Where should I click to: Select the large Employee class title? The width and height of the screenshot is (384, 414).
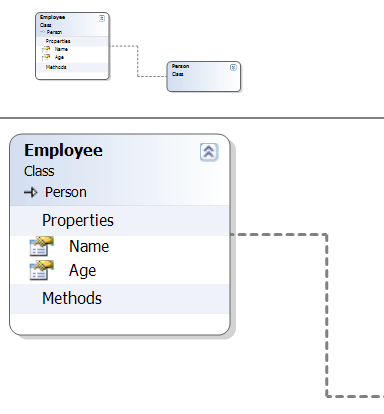pyautogui.click(x=63, y=150)
